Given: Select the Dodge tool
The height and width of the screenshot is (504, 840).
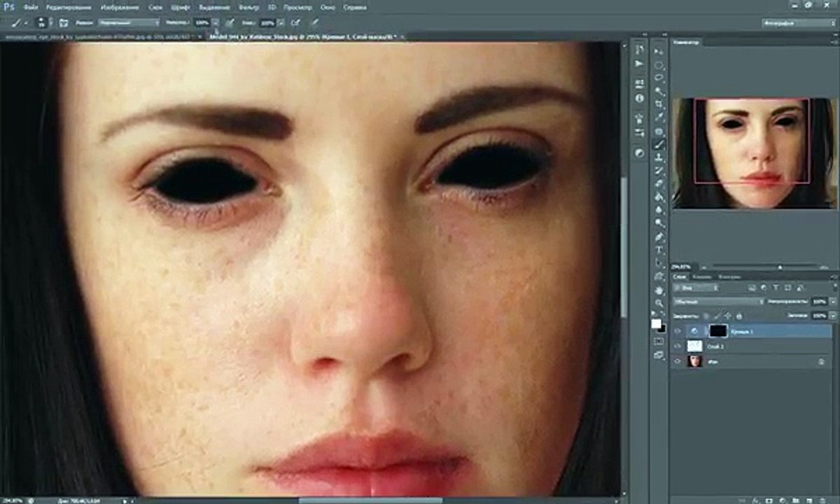Looking at the screenshot, I should [x=659, y=224].
